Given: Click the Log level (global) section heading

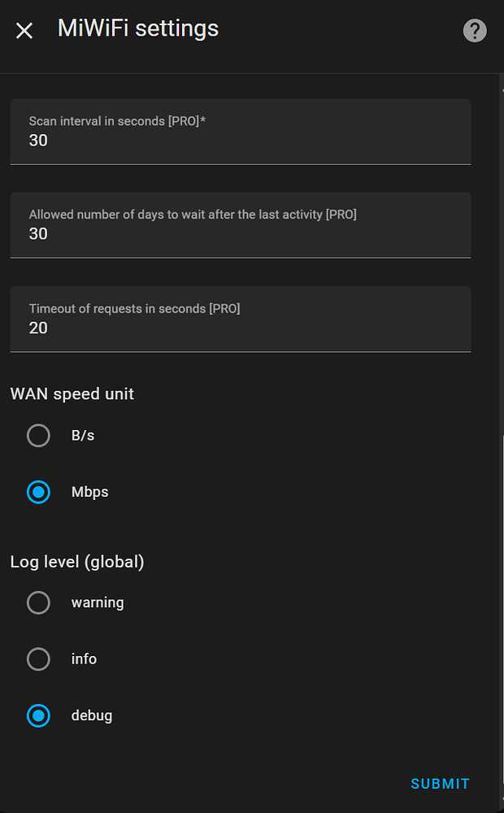Looking at the screenshot, I should 76,562.
